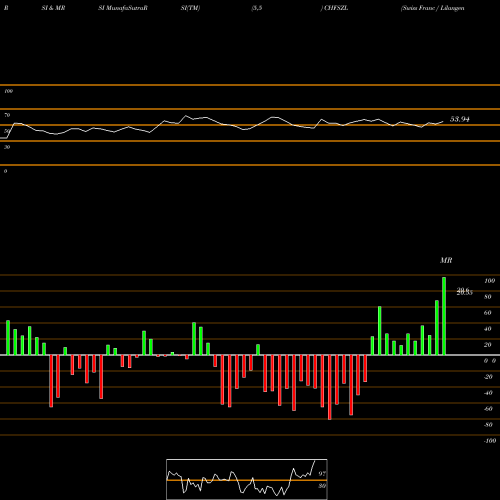This screenshot has width=500, height=500.
Task: Click the -80 label on the MR axis
Action: 488,425
